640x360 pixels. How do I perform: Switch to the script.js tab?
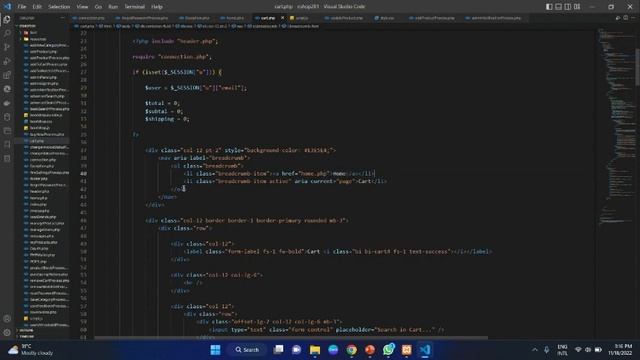tap(301, 18)
